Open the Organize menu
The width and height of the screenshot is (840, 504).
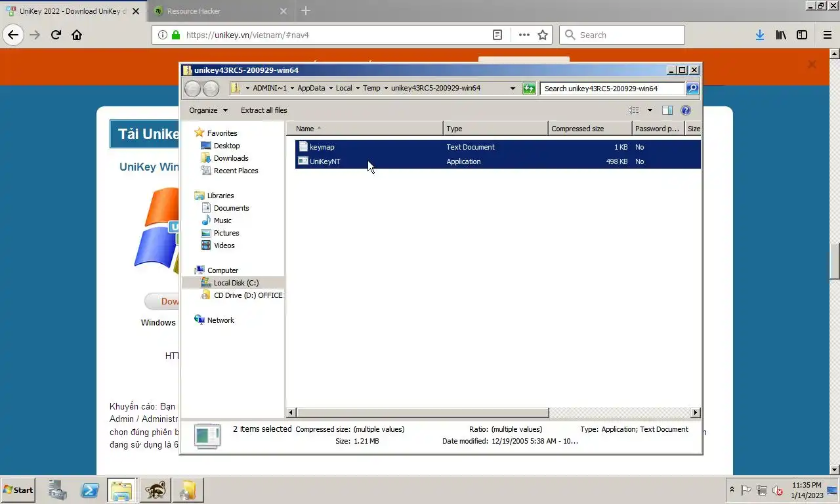(x=208, y=110)
